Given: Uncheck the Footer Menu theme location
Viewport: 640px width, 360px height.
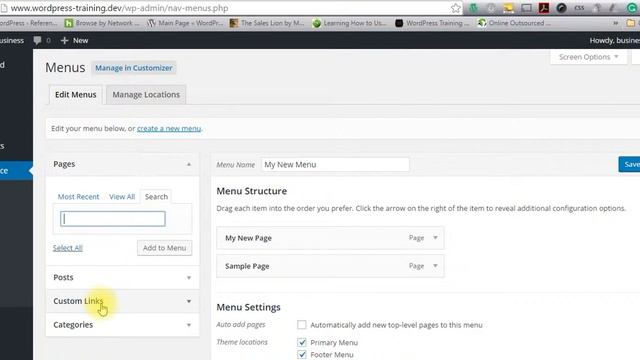Looking at the screenshot, I should point(302,355).
